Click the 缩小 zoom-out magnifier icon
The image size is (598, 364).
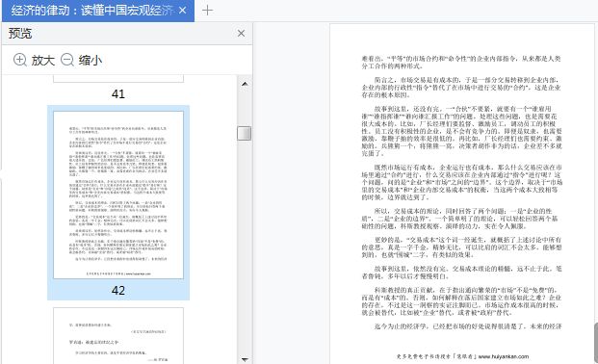click(67, 60)
